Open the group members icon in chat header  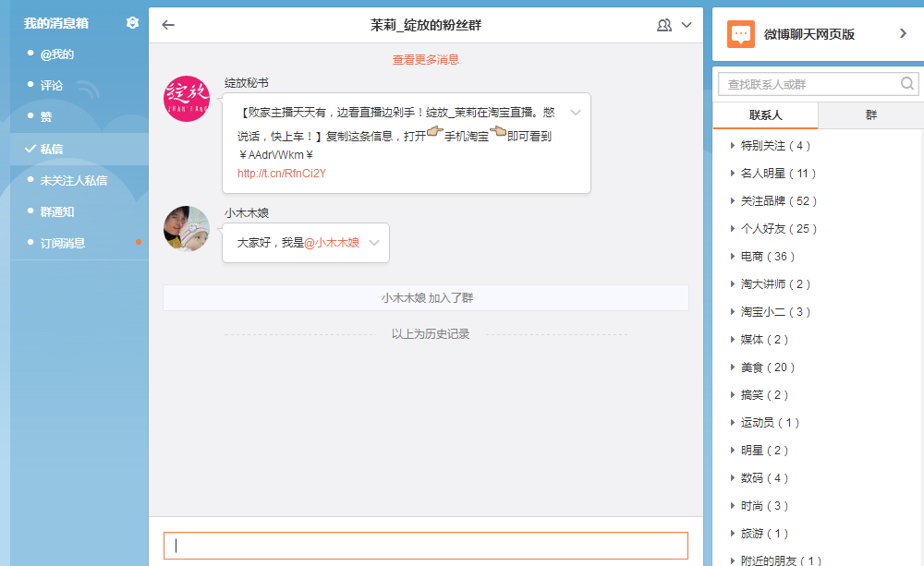click(x=664, y=25)
